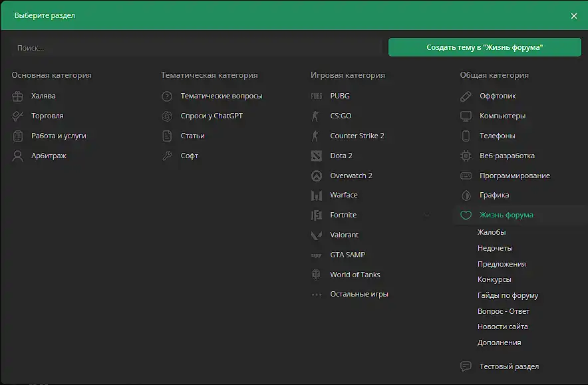Click the ChatGPT logo icon
Image resolution: width=588 pixels, height=385 pixels.
click(167, 116)
